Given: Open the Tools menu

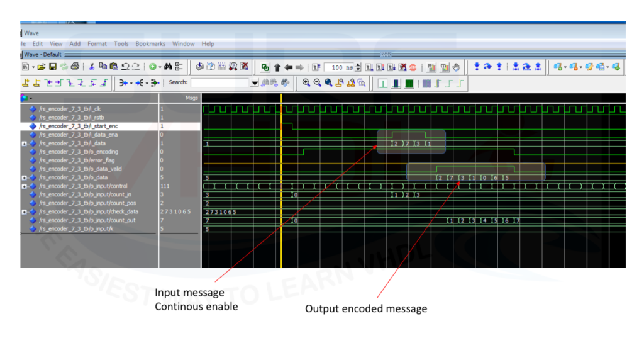Looking at the screenshot, I should 121,43.
